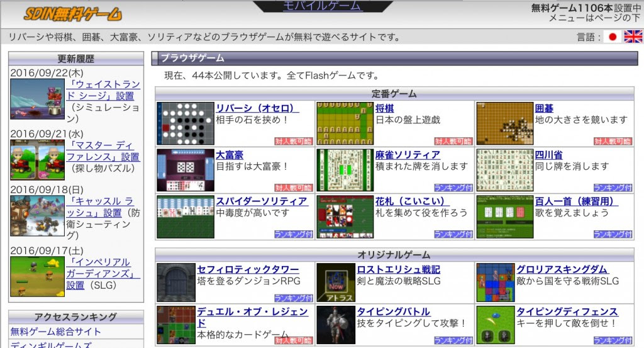Click 対人戦可能 badge on リバーシ card

293,142
